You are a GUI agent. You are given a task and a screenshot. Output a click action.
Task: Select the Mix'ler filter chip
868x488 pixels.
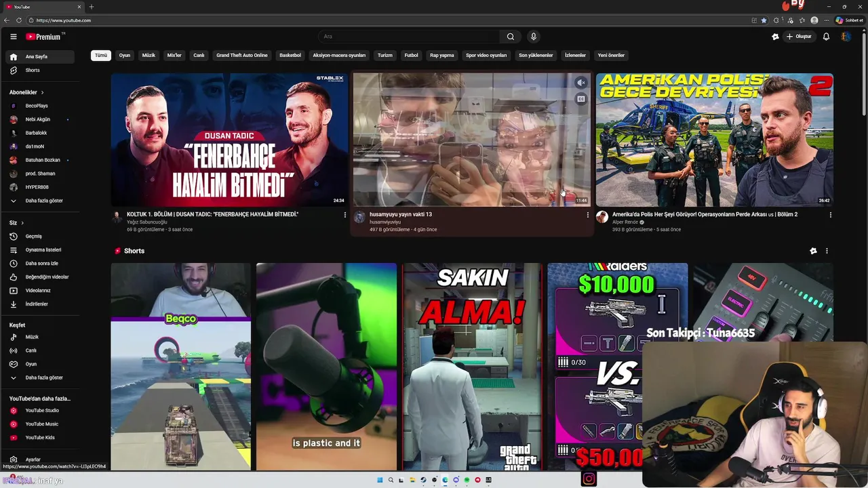174,56
